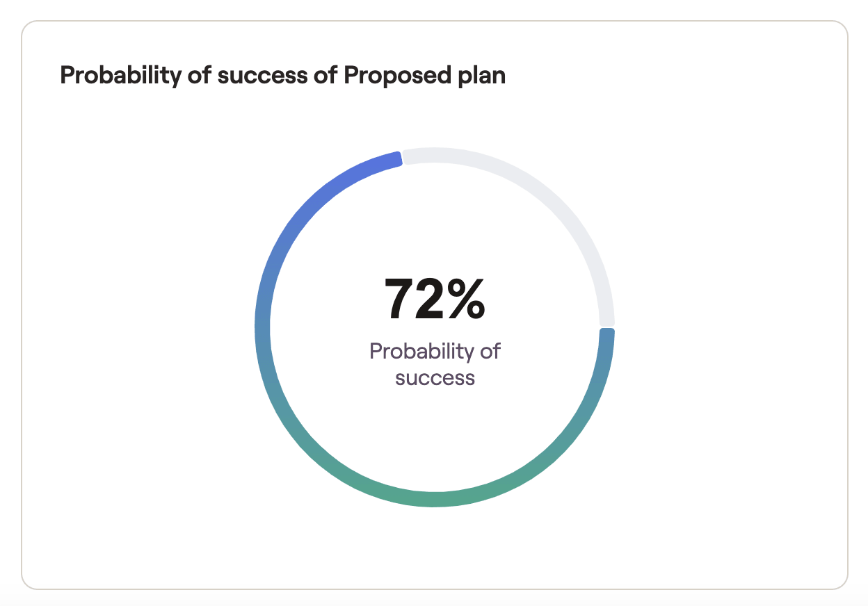Click the "Probability of" caption line inside the ring

[x=435, y=351]
